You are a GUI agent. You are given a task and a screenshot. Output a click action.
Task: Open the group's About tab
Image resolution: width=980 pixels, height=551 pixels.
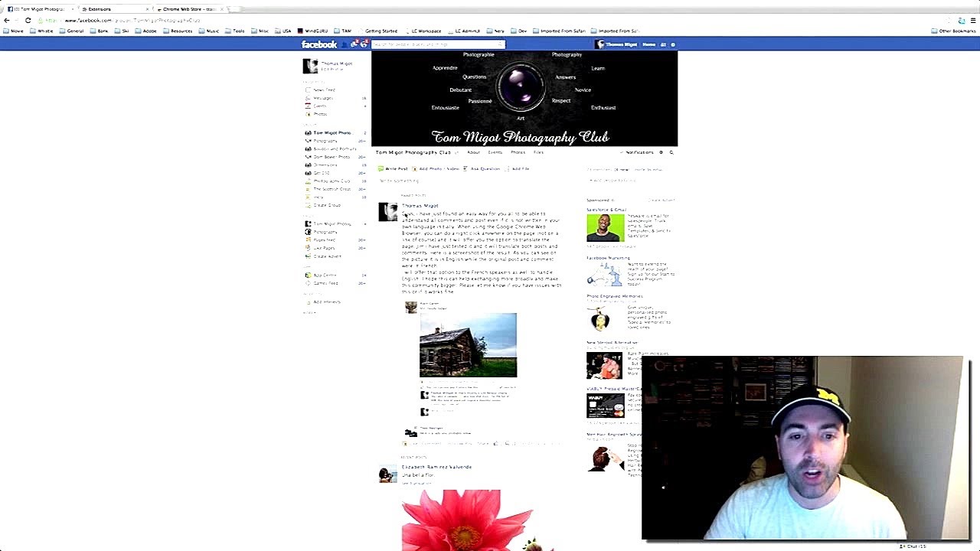pyautogui.click(x=474, y=152)
